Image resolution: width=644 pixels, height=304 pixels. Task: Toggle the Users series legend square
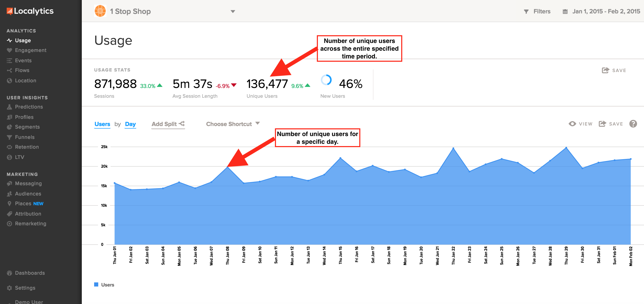pos(96,284)
